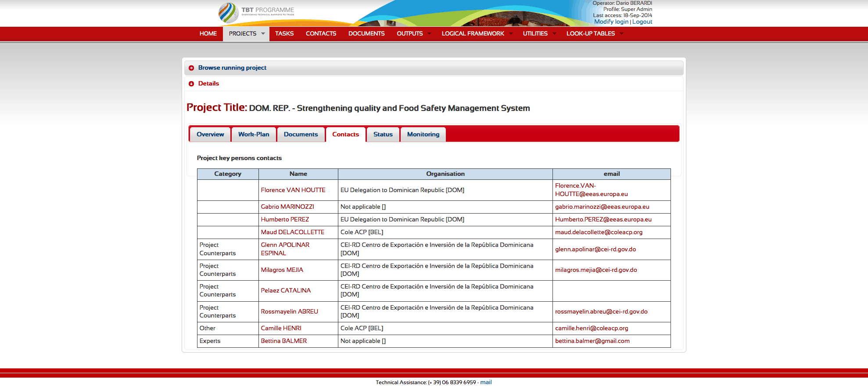
Task: Open the DOCUMENTS menu item
Action: tap(366, 34)
